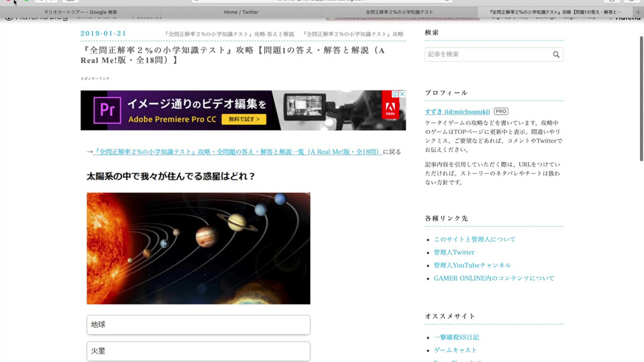Screen dimensions: 644x362
Task: Click the solar system planets image
Action: pos(199,248)
